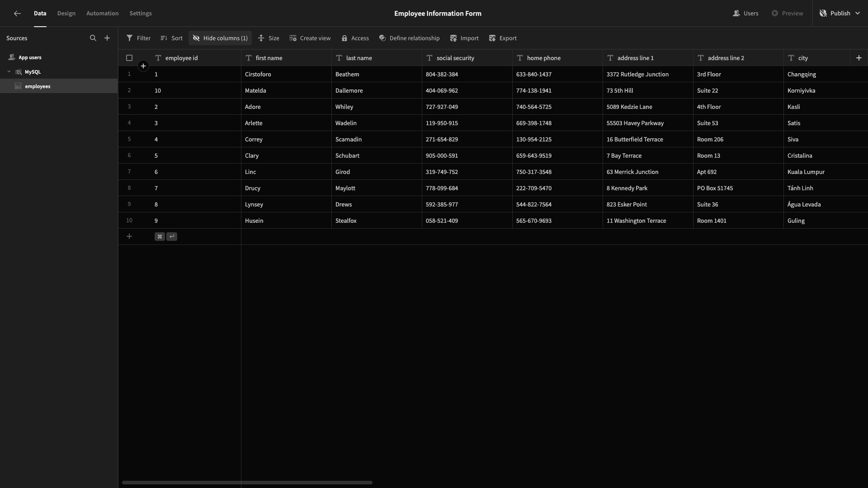This screenshot has height=488, width=868.
Task: Open the sources search icon
Action: pos(93,38)
